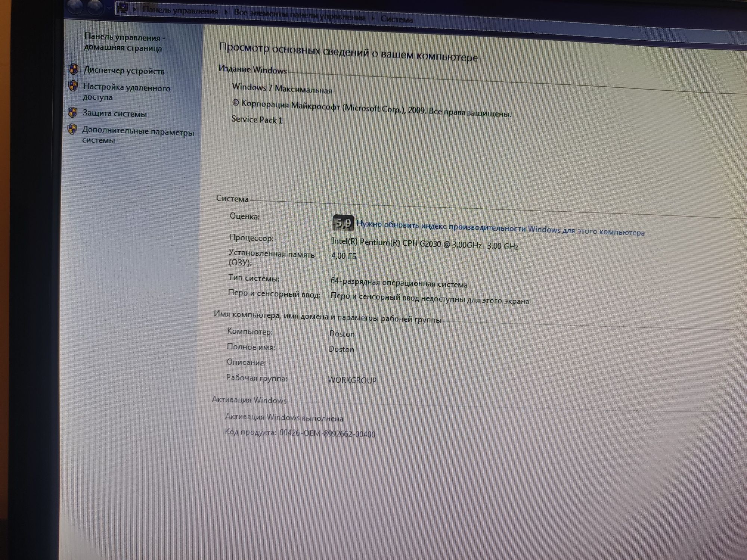The height and width of the screenshot is (560, 747).
Task: Click the 64-разрядная операционная система text
Action: 399,283
